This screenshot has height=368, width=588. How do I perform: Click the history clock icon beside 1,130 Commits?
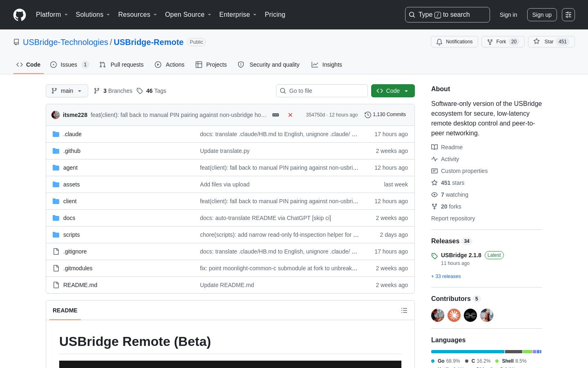pyautogui.click(x=367, y=115)
